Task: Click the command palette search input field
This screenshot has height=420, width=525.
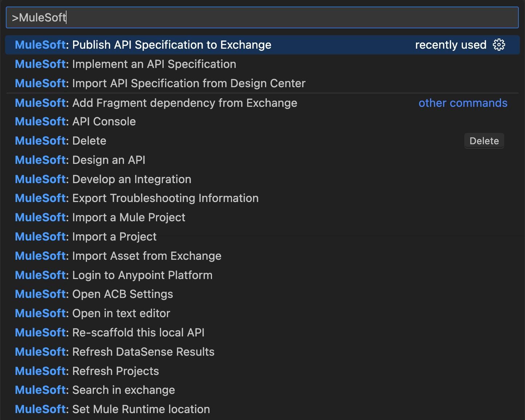Action: 262,17
